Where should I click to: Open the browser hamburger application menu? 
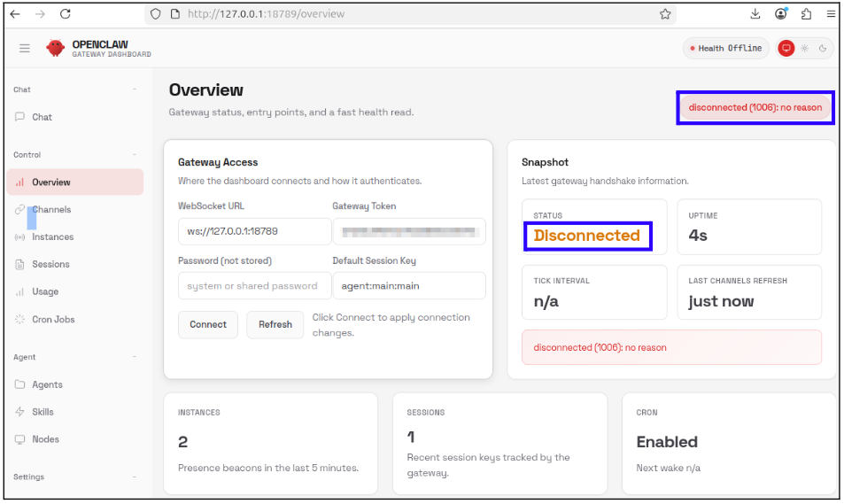831,14
